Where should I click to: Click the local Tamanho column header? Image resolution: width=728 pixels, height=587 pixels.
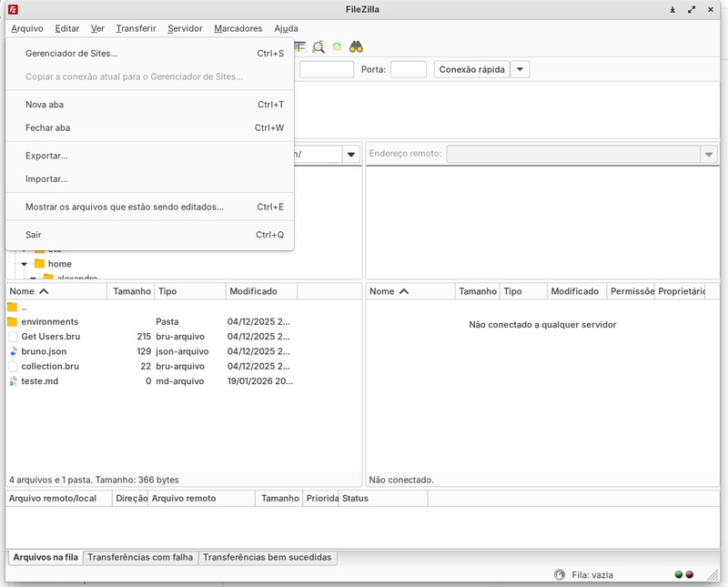coord(131,291)
